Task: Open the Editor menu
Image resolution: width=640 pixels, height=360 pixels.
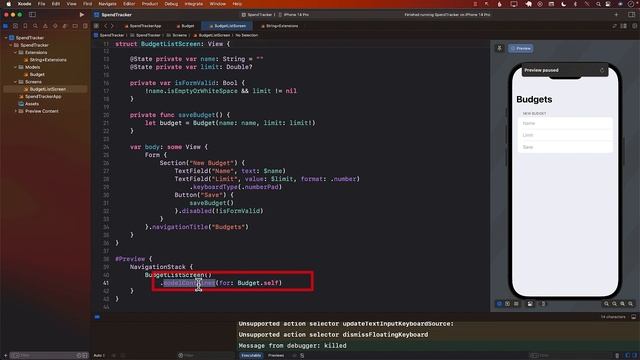Action: (x=129, y=4)
